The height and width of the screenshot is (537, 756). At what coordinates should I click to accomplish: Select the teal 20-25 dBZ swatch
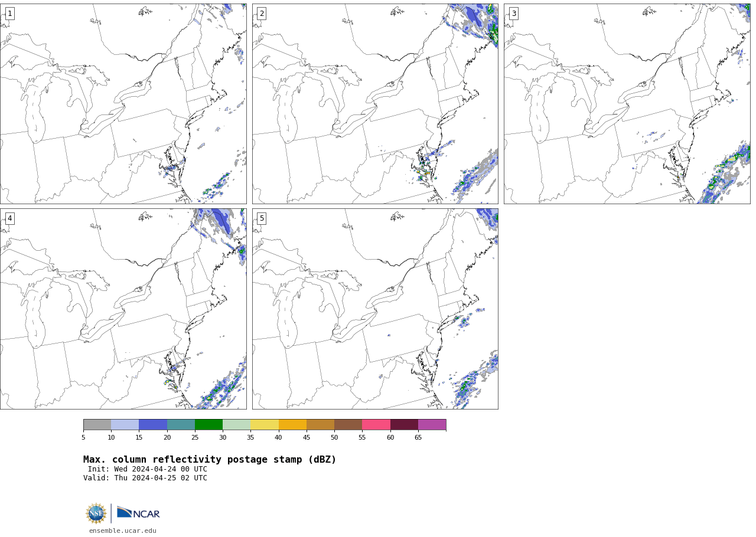(x=181, y=425)
